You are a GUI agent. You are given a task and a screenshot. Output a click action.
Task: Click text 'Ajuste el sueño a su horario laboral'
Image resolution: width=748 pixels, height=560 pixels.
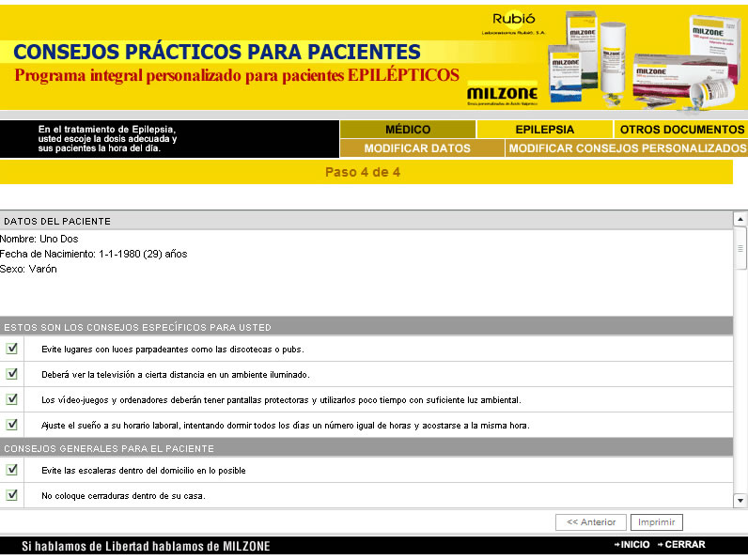tap(286, 425)
